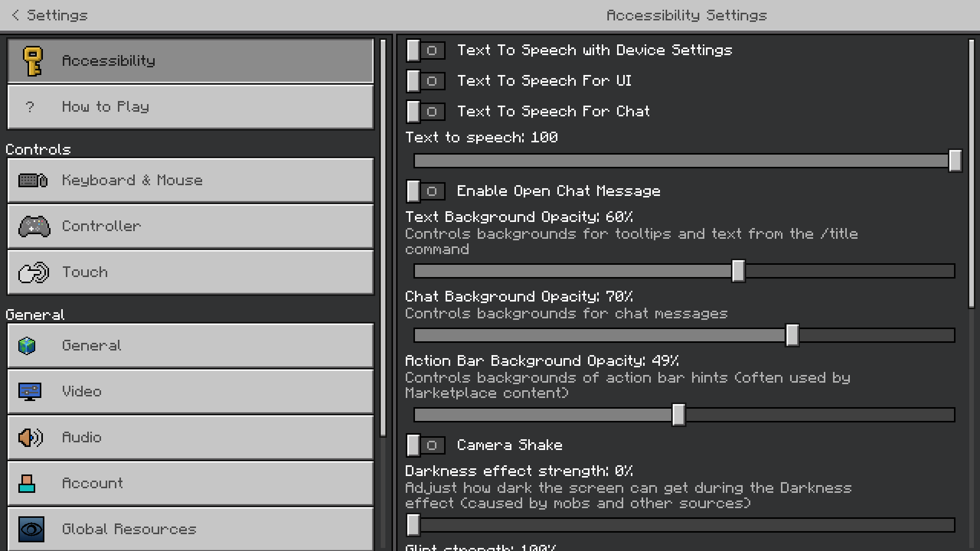Click the eye Global Resources icon
The width and height of the screenshot is (980, 551).
click(31, 530)
